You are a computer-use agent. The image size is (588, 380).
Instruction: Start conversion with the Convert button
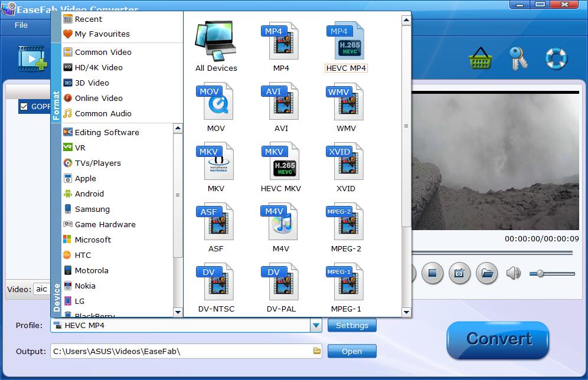point(498,339)
